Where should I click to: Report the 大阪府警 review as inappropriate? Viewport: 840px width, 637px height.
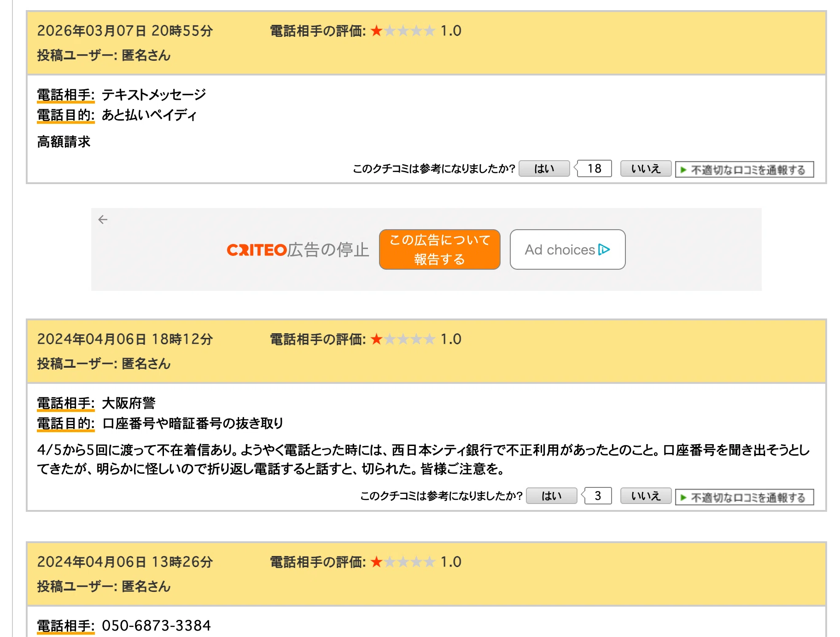pos(744,497)
